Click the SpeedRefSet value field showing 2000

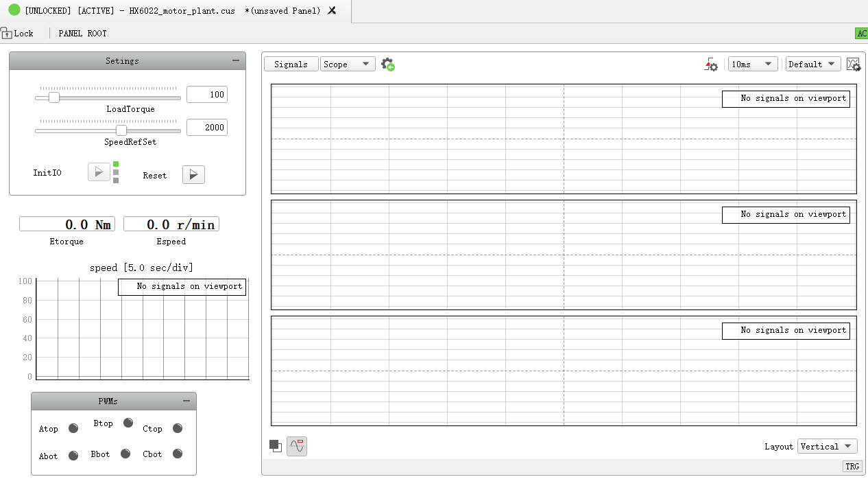tap(206, 128)
